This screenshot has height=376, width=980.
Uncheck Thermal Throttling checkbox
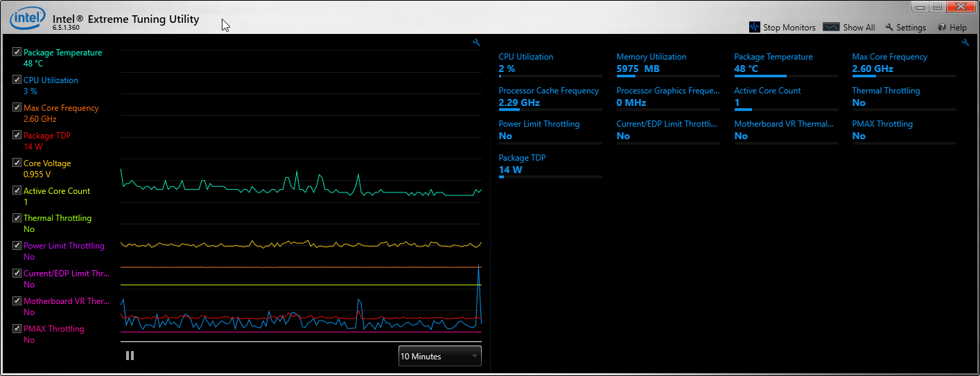pos(17,217)
